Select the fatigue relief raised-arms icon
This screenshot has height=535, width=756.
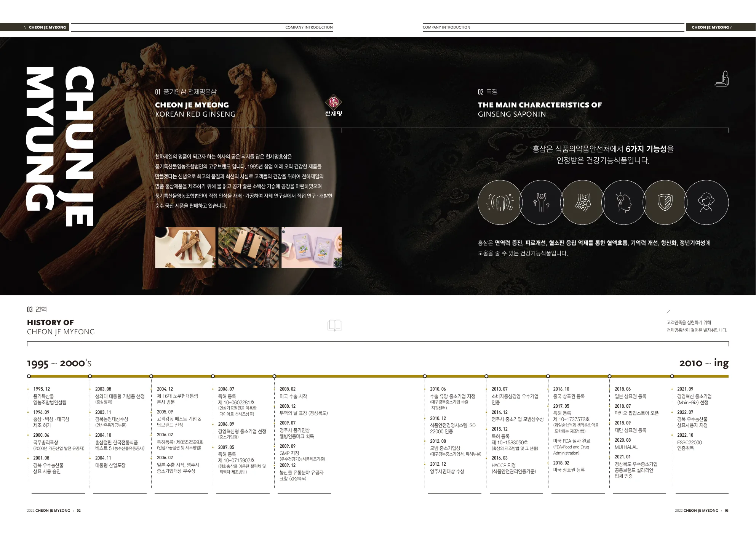click(541, 202)
